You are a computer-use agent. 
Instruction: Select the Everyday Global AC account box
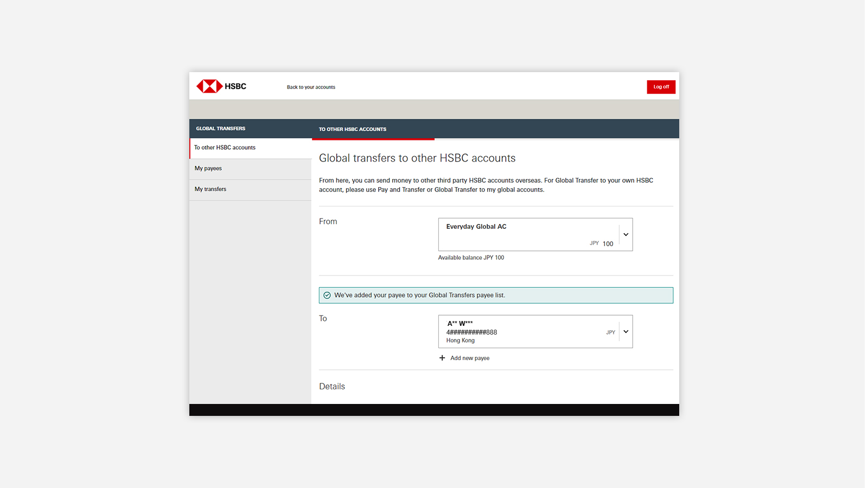535,235
